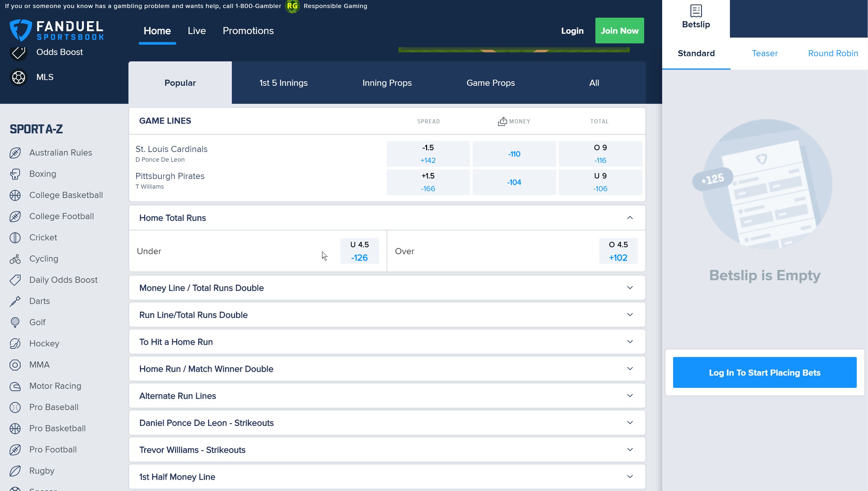
Task: Click the St. Louis Cardinals team name
Action: (171, 149)
